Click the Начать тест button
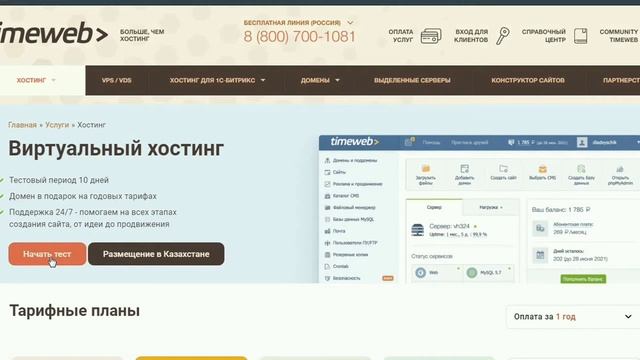The image size is (640, 360). (47, 254)
